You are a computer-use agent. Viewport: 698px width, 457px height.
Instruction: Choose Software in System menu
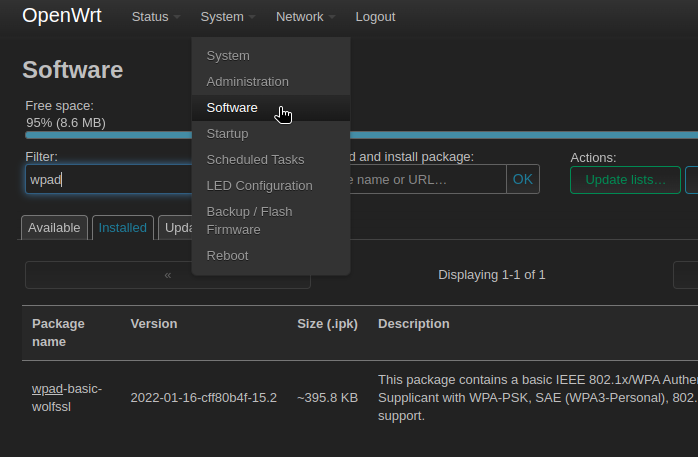coord(271,108)
